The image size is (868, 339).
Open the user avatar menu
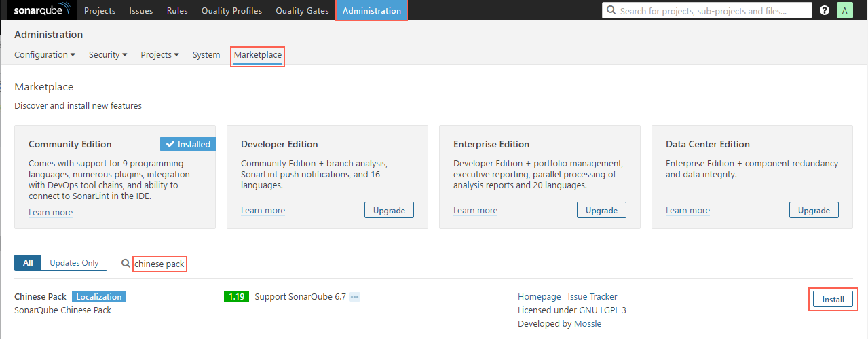pyautogui.click(x=844, y=11)
